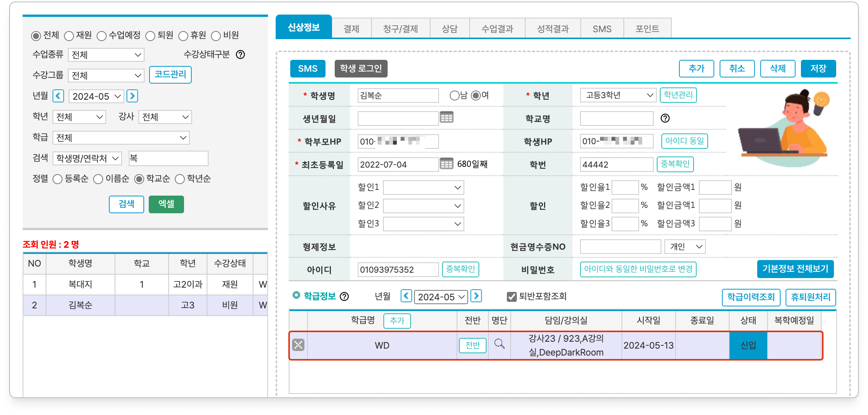Click the 학교명 input field

coord(616,119)
